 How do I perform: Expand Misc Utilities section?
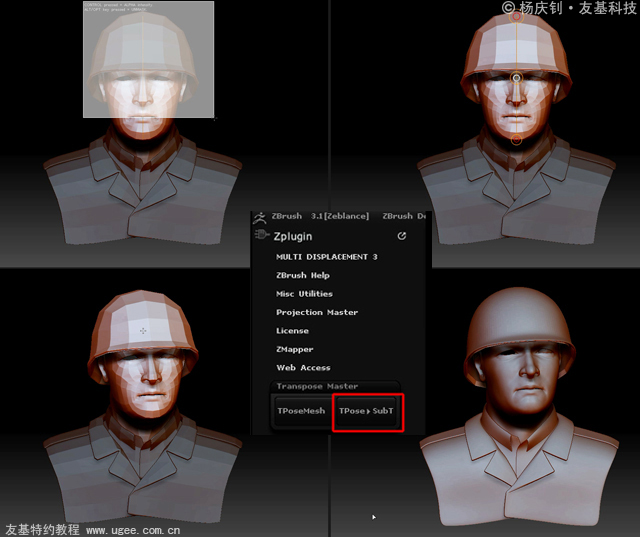(x=304, y=294)
